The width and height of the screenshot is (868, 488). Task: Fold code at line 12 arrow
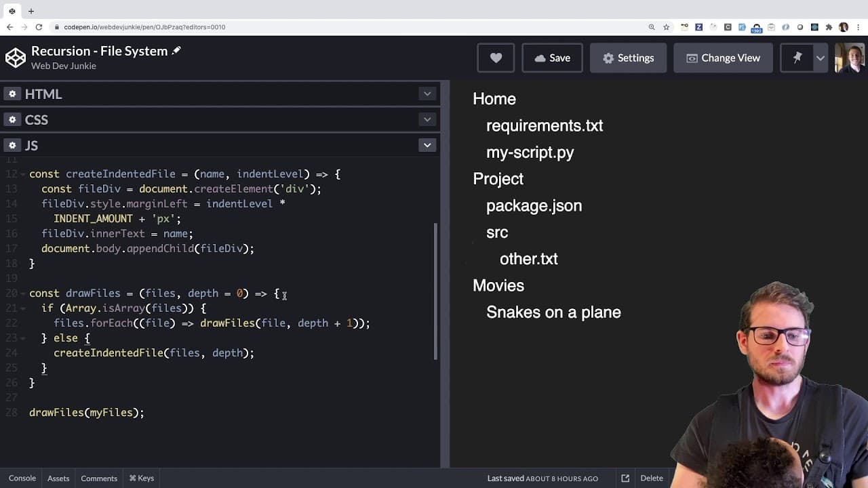point(23,174)
